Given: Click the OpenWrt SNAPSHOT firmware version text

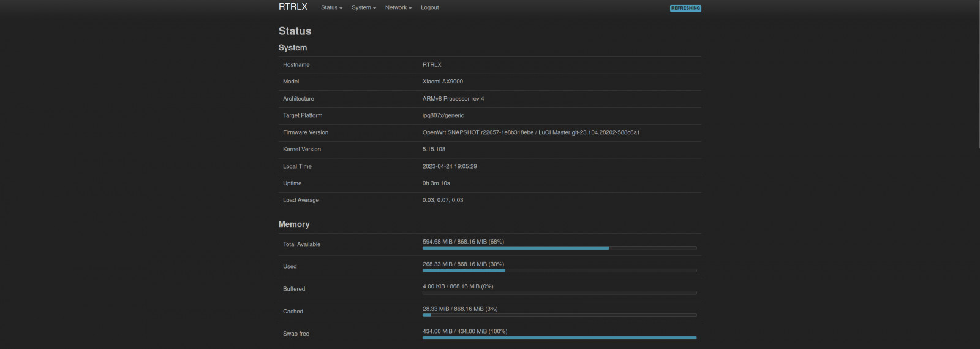Looking at the screenshot, I should pos(530,132).
